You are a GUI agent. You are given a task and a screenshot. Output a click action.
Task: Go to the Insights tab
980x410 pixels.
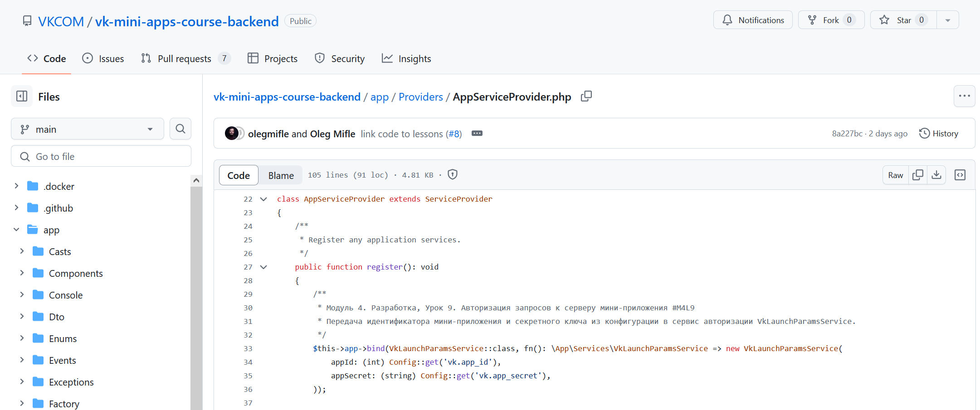pos(406,59)
